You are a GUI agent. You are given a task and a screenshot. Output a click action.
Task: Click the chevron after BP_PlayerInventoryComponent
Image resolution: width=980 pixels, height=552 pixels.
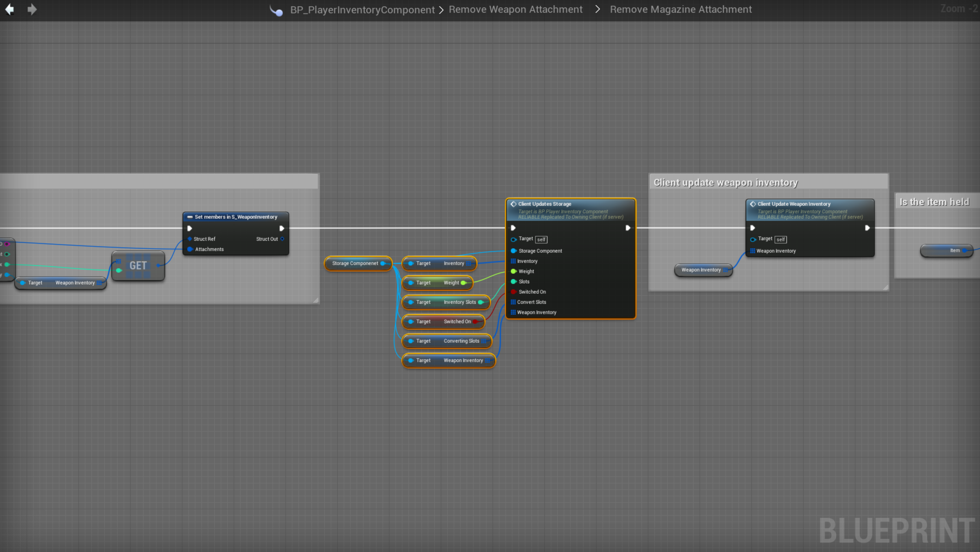tap(441, 10)
